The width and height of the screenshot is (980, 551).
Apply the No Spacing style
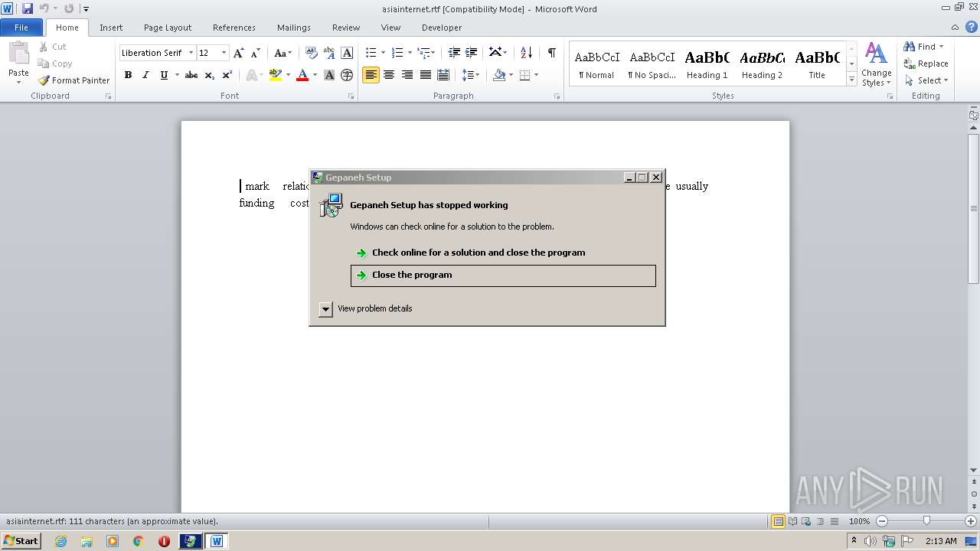click(652, 64)
